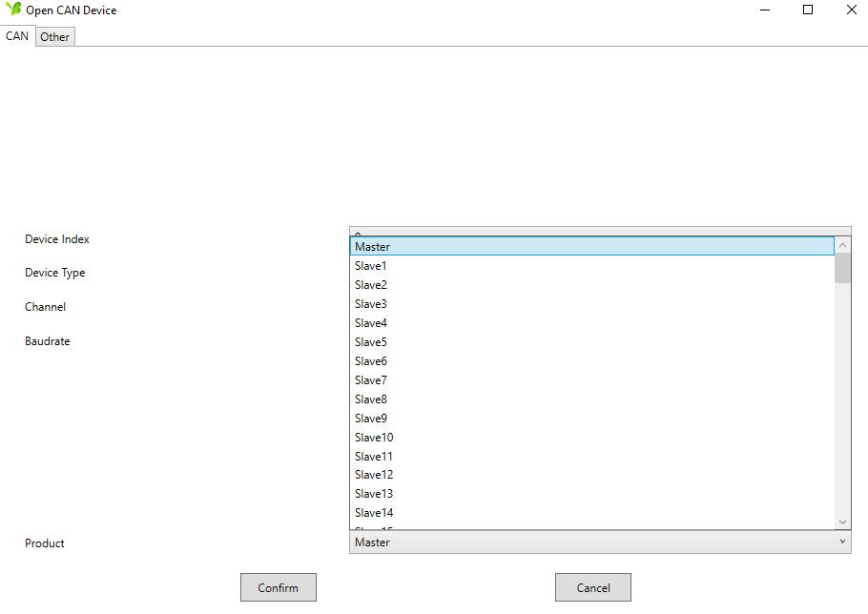Choose the Slave5 option

[591, 342]
